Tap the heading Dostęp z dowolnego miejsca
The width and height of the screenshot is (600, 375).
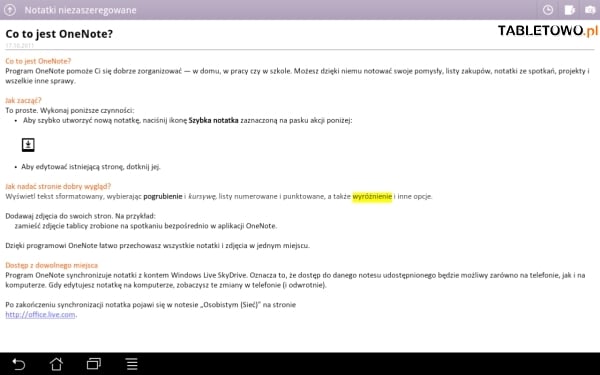[x=52, y=265]
